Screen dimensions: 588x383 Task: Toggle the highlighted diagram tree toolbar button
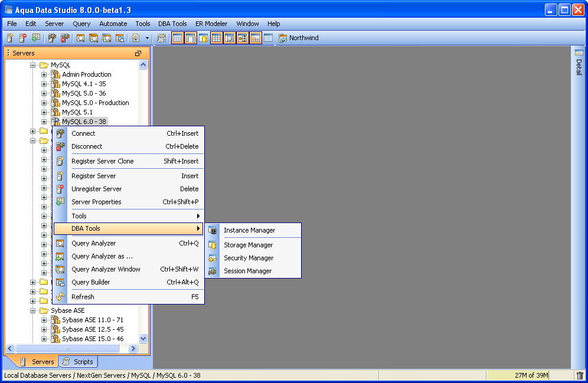click(x=242, y=38)
